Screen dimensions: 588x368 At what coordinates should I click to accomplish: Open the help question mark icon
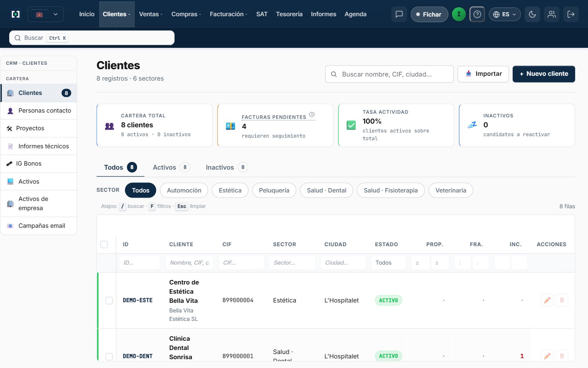pos(477,14)
